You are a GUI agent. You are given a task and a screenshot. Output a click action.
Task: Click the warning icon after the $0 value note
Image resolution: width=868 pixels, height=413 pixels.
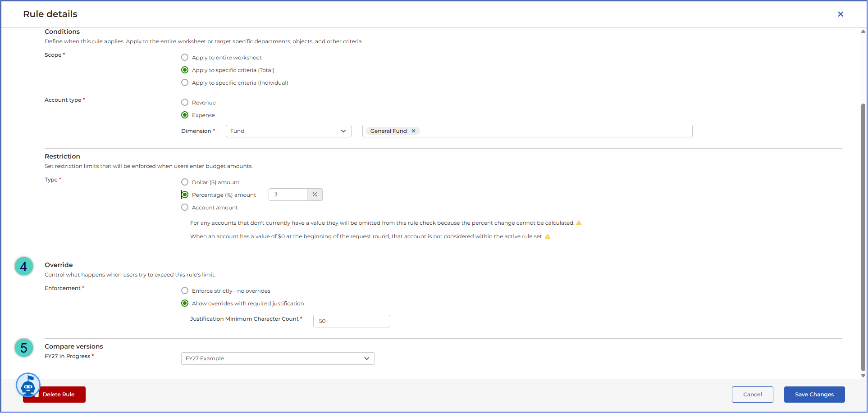click(x=548, y=236)
